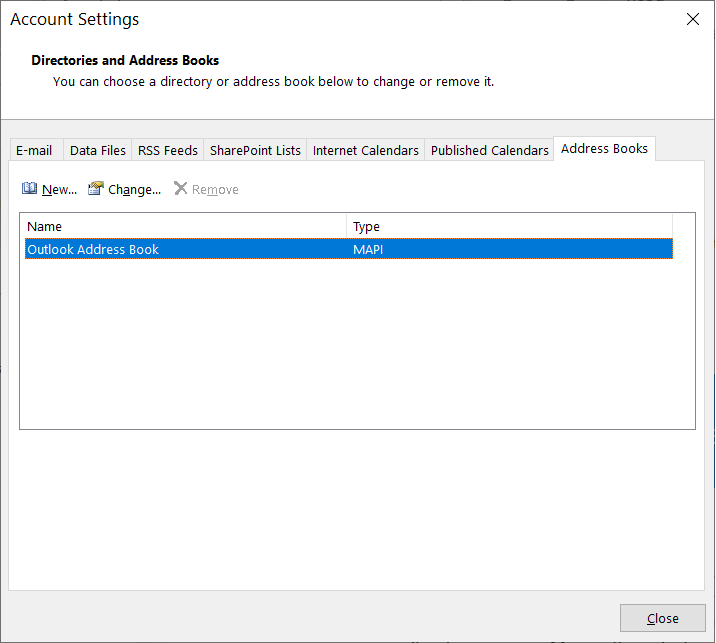Click the Name column header

pyautogui.click(x=183, y=226)
